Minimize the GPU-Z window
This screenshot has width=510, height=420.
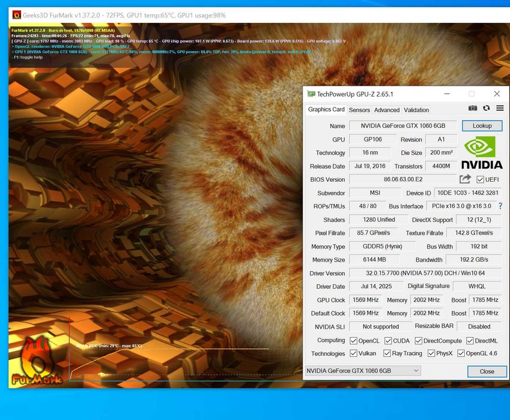tap(447, 94)
